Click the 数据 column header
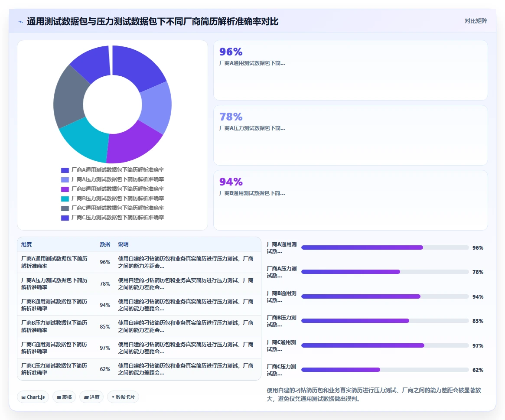This screenshot has width=505, height=420. click(105, 244)
